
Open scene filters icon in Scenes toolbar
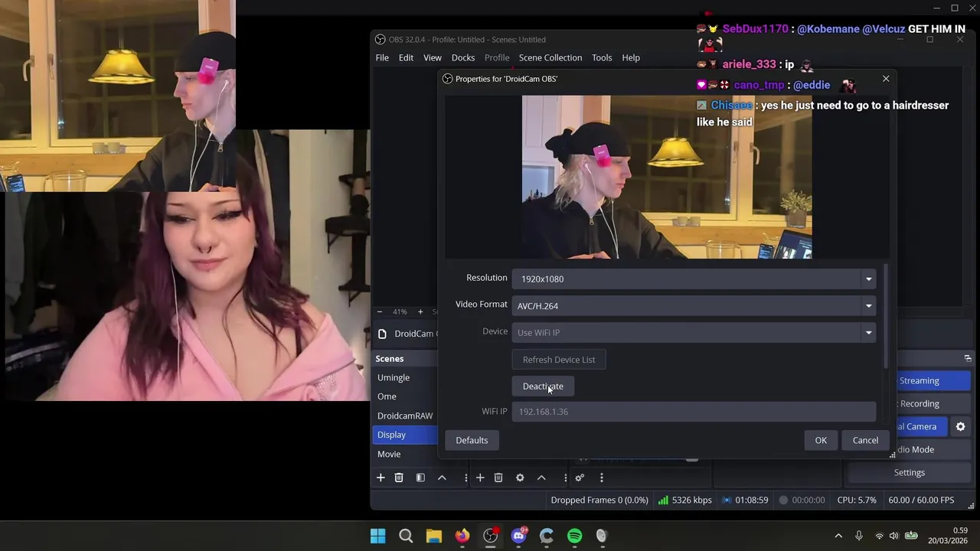(420, 478)
